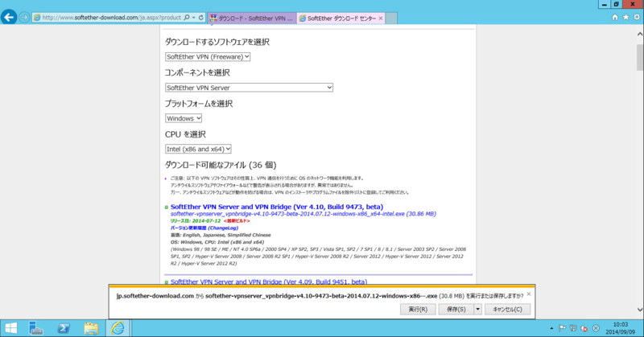Open Server Manager from the taskbar
This screenshot has width=644, height=337.
[x=36, y=328]
